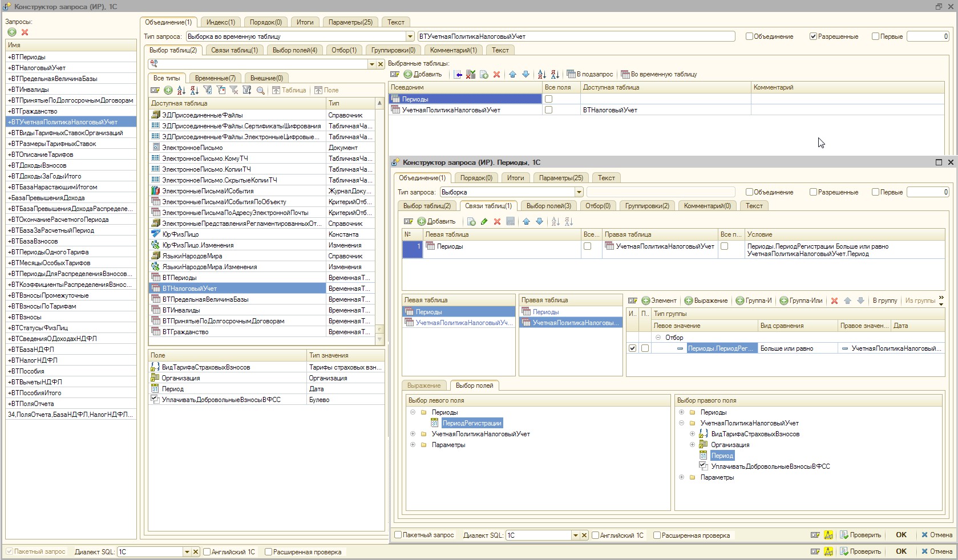Check Все поля for УчетнаяПолитикаНалоговыйУчет row
Viewport: 958px width, 560px height.
[x=548, y=110]
